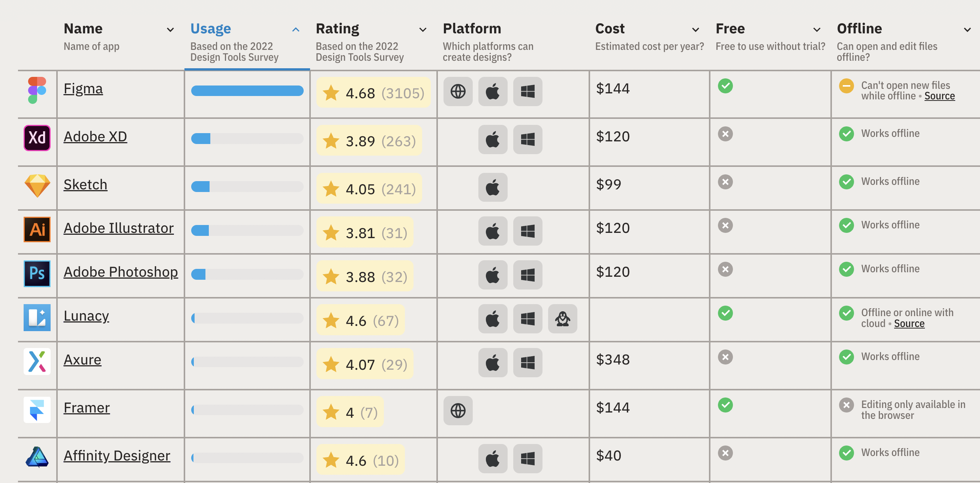Click the $40 cost for Affinity Designer

click(608, 456)
